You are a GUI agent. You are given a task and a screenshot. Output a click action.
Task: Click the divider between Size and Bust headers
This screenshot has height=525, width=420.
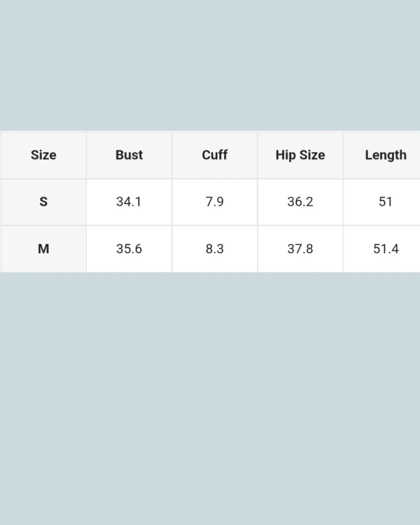point(86,155)
